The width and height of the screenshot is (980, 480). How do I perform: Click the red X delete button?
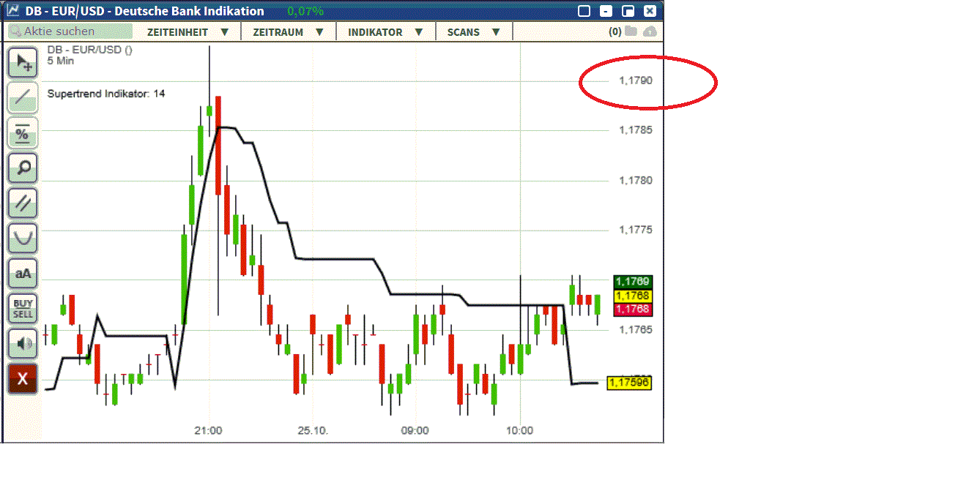[23, 378]
